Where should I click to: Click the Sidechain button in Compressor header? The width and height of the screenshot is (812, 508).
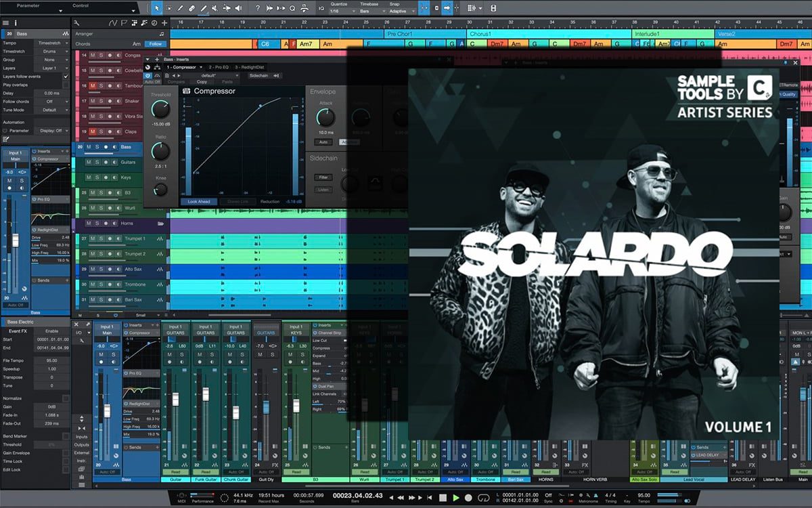coord(258,75)
